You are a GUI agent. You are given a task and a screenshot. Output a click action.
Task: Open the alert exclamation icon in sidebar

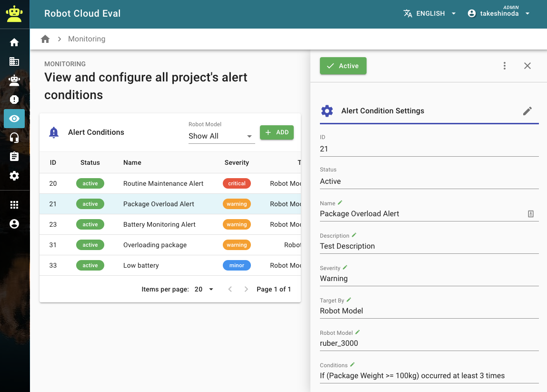[14, 100]
